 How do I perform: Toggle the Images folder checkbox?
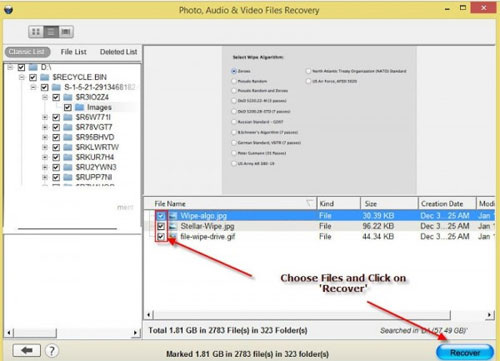tap(68, 107)
